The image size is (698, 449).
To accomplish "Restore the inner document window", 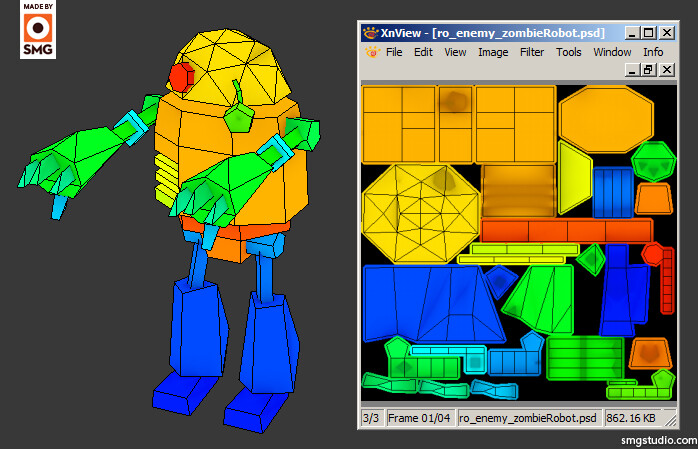I will [x=648, y=70].
